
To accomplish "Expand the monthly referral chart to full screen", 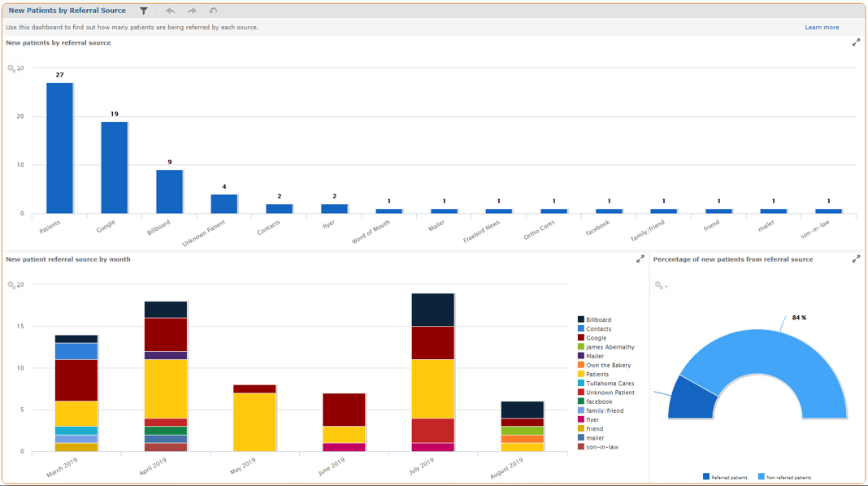I will [x=640, y=259].
